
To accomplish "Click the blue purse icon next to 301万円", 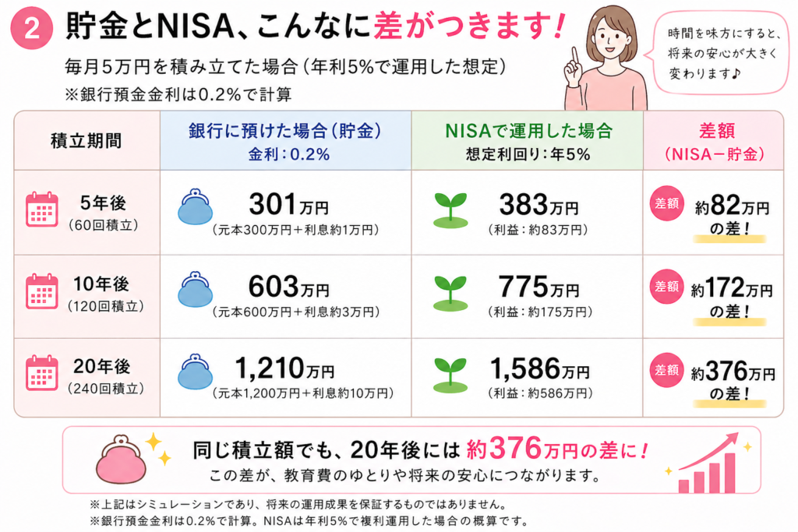I will tap(196, 209).
